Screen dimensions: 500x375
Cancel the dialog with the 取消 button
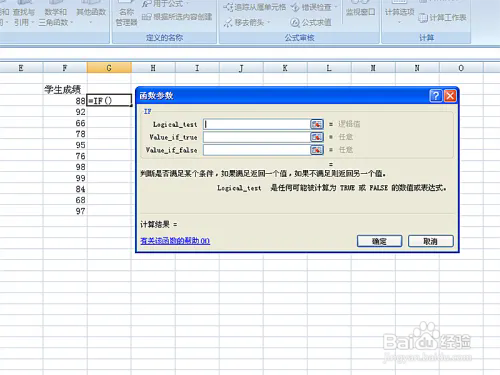[431, 241]
